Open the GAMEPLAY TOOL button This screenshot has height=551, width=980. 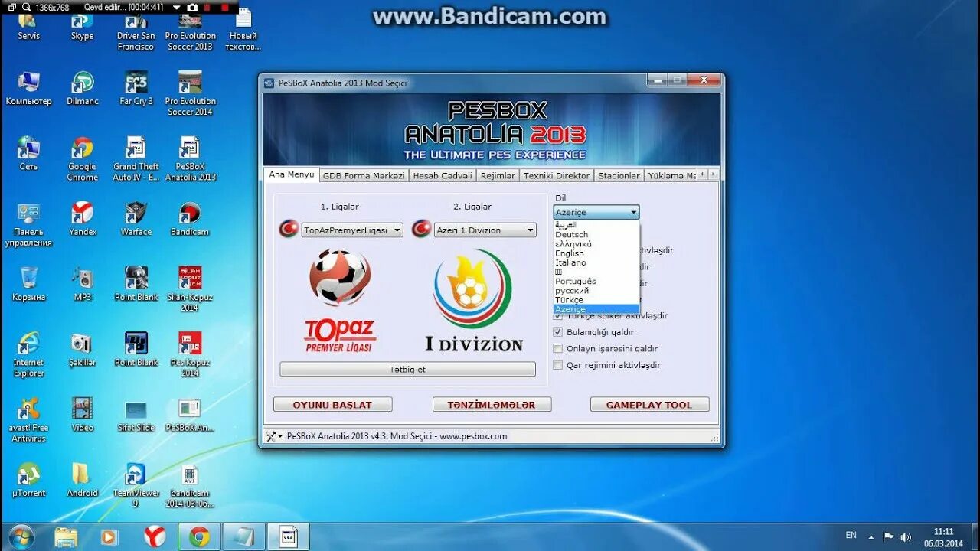tap(649, 405)
